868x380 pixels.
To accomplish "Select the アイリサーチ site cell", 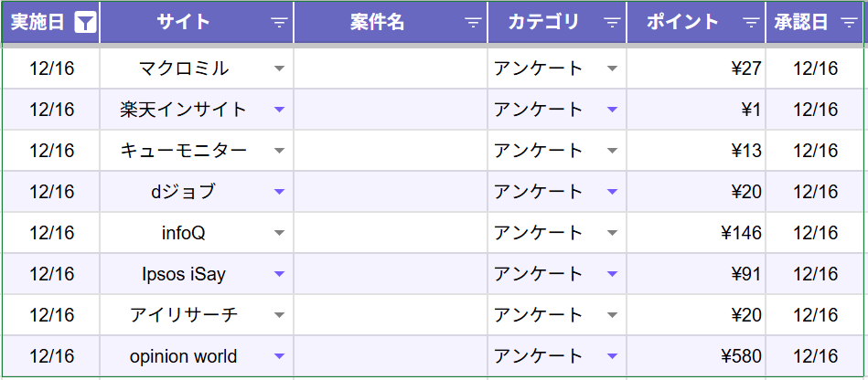I will click(184, 315).
